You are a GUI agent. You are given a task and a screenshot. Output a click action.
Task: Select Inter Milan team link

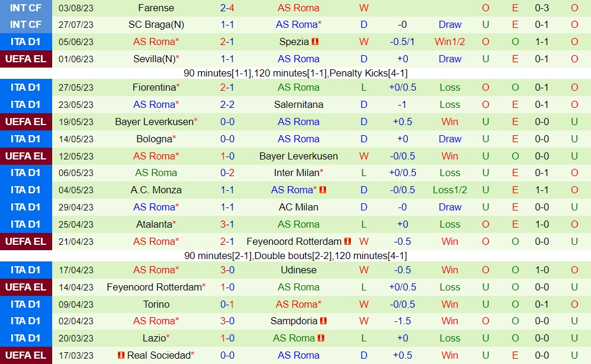(299, 173)
